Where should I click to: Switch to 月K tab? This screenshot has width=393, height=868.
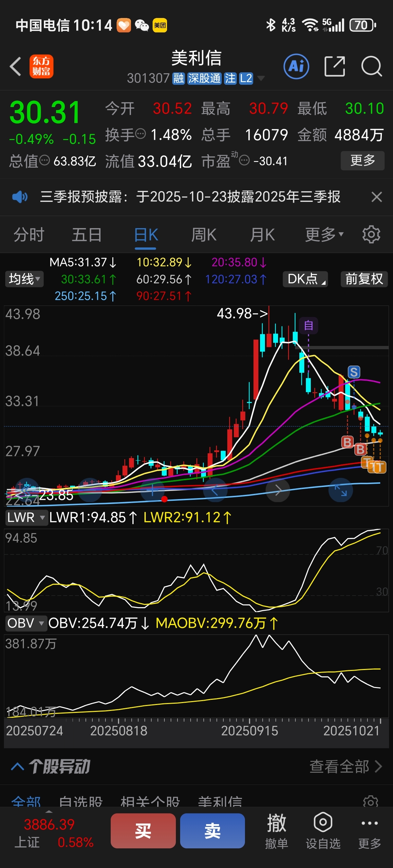(262, 235)
